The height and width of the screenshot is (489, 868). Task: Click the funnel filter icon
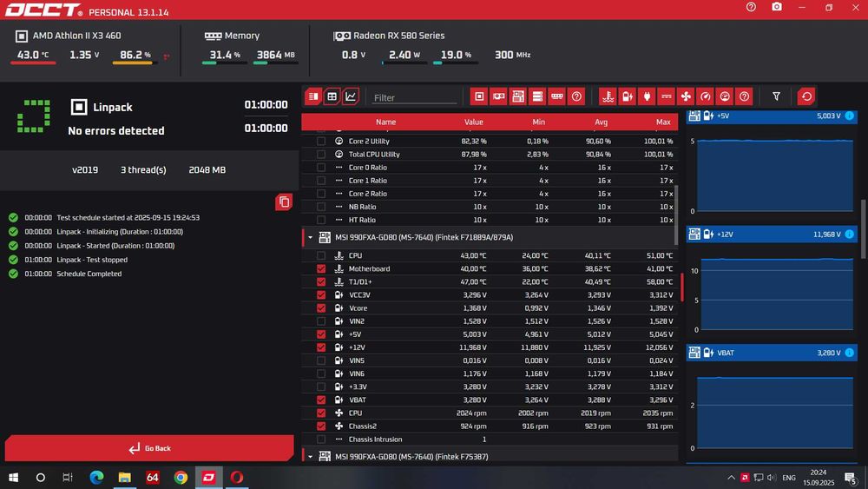coord(776,96)
